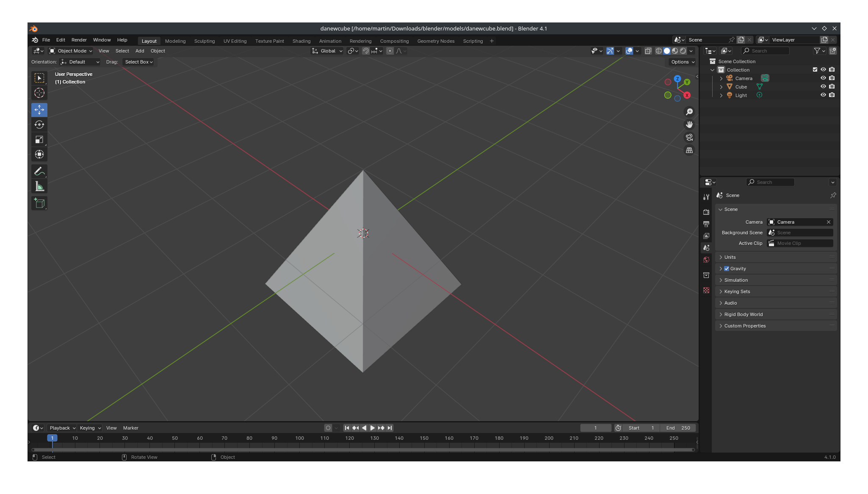Screen dimensions: 868x494
Task: Jump to the timeline start frame
Action: (347, 428)
